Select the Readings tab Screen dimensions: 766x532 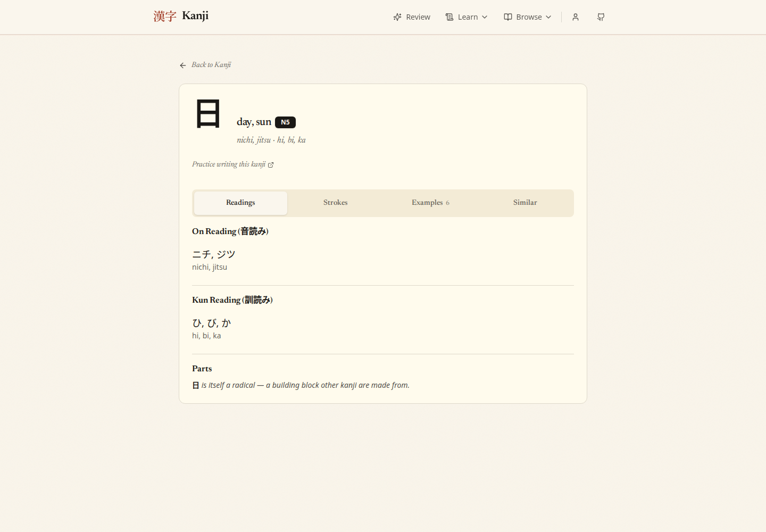[240, 203]
